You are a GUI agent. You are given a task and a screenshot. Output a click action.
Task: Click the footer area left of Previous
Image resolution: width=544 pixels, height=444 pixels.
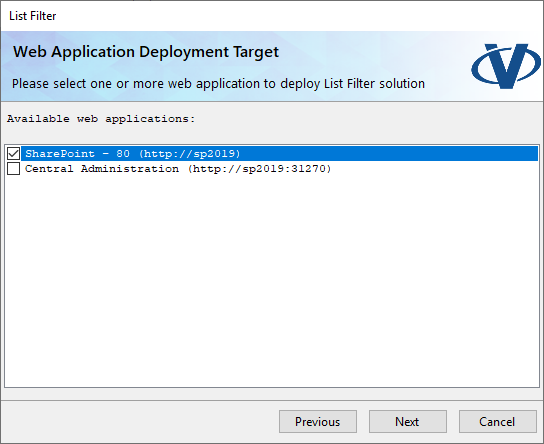coord(139,421)
